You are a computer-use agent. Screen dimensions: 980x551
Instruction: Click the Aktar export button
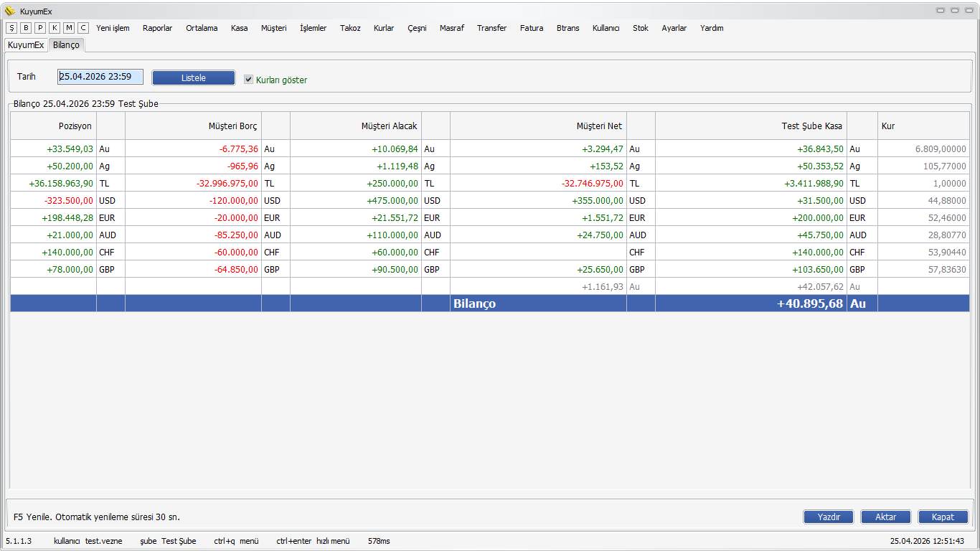click(885, 517)
